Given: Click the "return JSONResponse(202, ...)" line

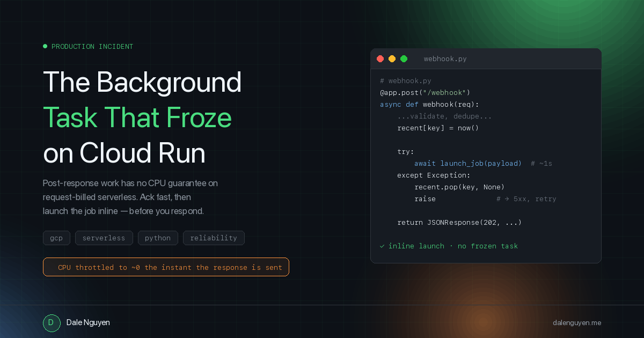Looking at the screenshot, I should click(x=459, y=223).
